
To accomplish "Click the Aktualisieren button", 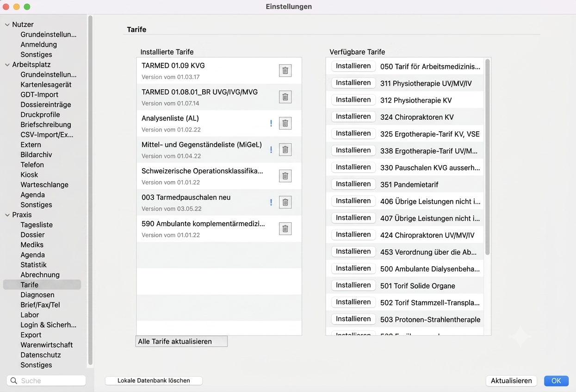I will (511, 381).
